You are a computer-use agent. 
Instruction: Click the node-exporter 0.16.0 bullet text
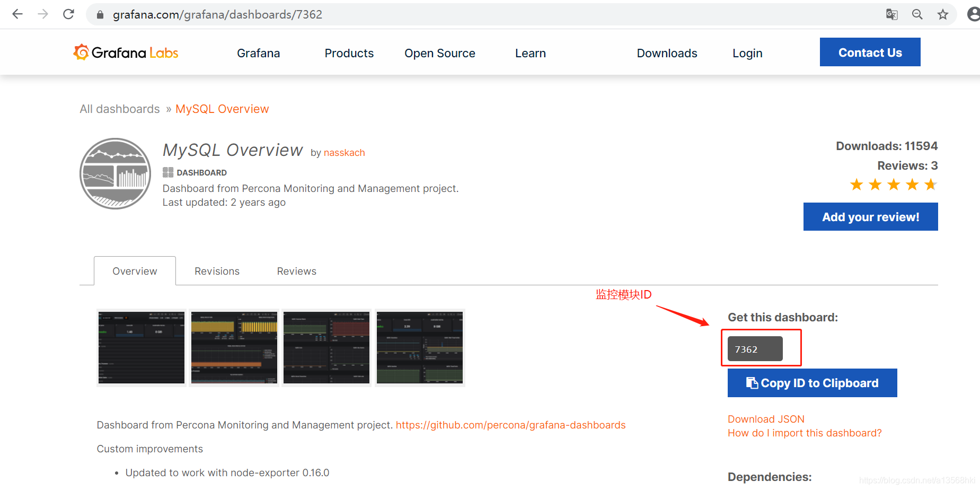click(x=227, y=472)
